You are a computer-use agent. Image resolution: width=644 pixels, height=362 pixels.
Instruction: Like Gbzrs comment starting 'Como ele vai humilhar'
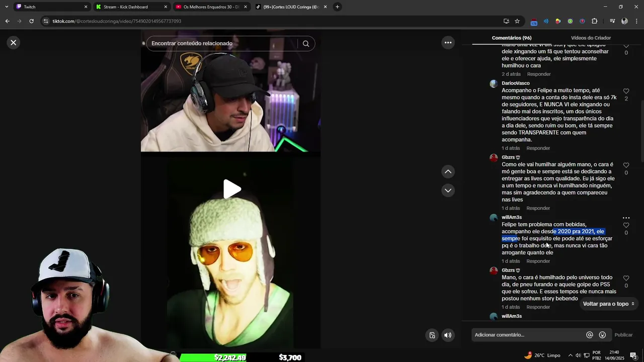(626, 165)
